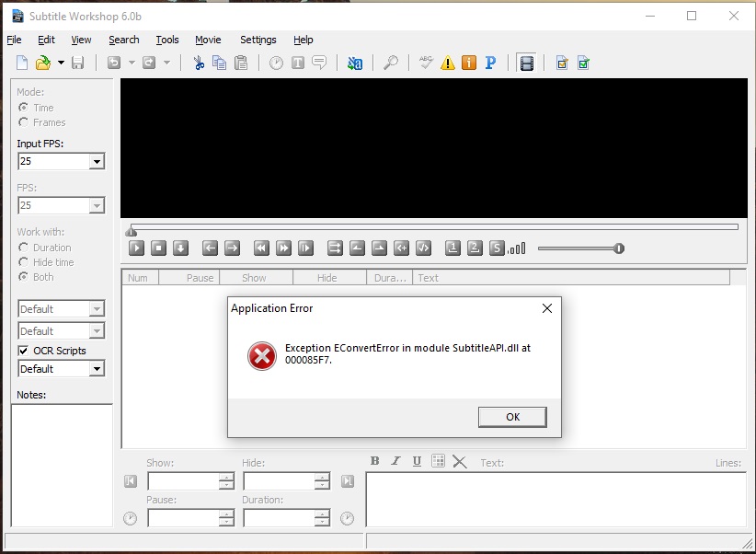
Task: Expand the Default dropdown under OCR Scripts
Action: [x=97, y=369]
